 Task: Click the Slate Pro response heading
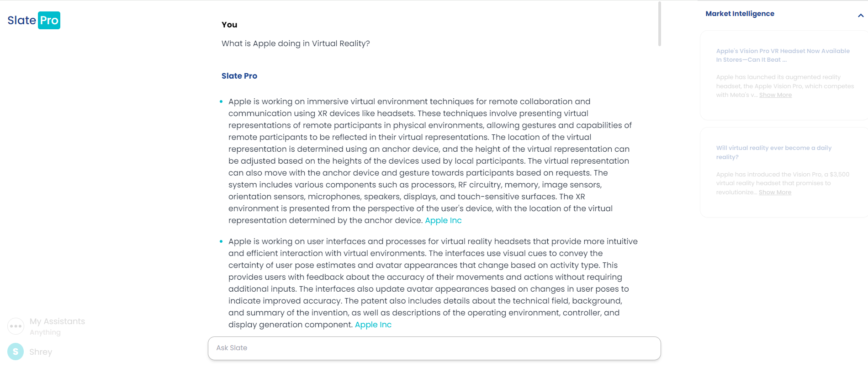tap(239, 76)
